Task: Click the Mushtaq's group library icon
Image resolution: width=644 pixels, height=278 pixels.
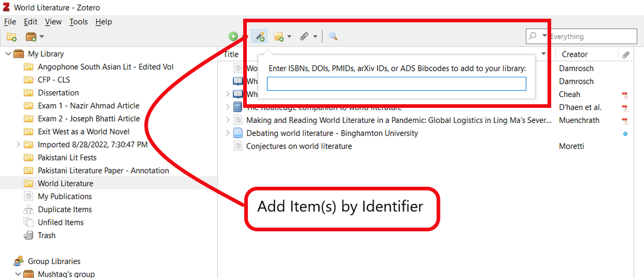Action: (29, 274)
